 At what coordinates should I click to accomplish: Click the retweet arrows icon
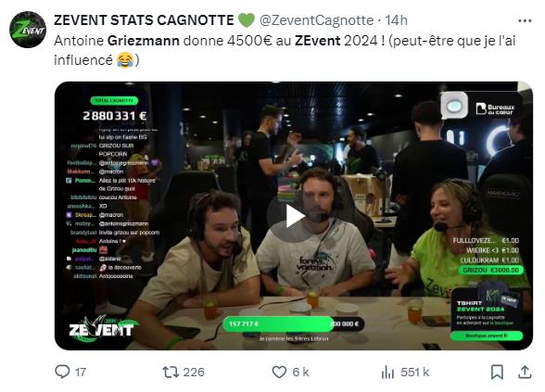171,373
